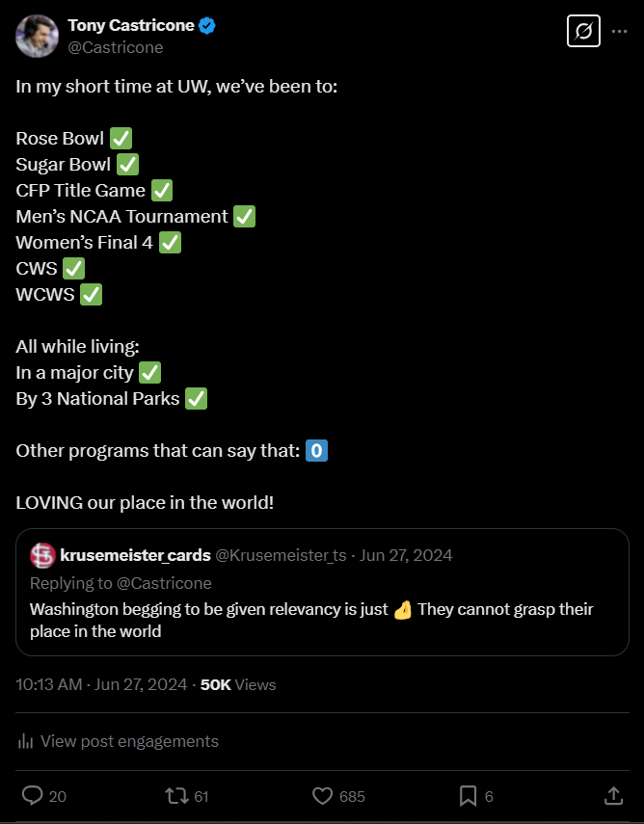Click the blue verified badge
The image size is (644, 824).
(x=207, y=26)
